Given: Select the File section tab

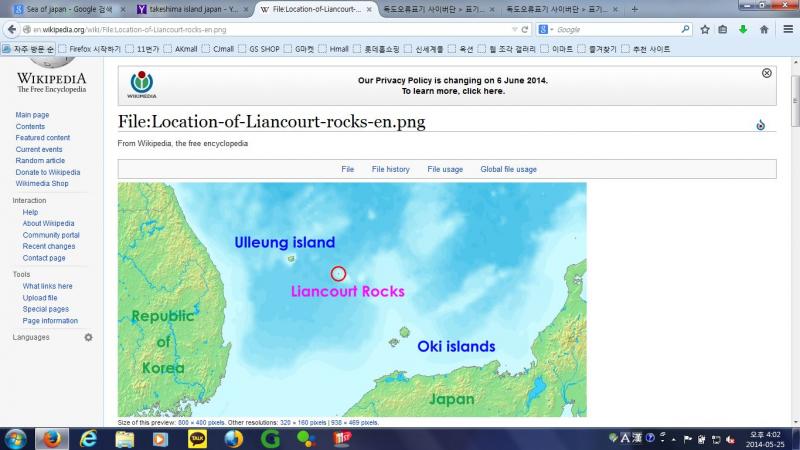Looking at the screenshot, I should pos(347,169).
